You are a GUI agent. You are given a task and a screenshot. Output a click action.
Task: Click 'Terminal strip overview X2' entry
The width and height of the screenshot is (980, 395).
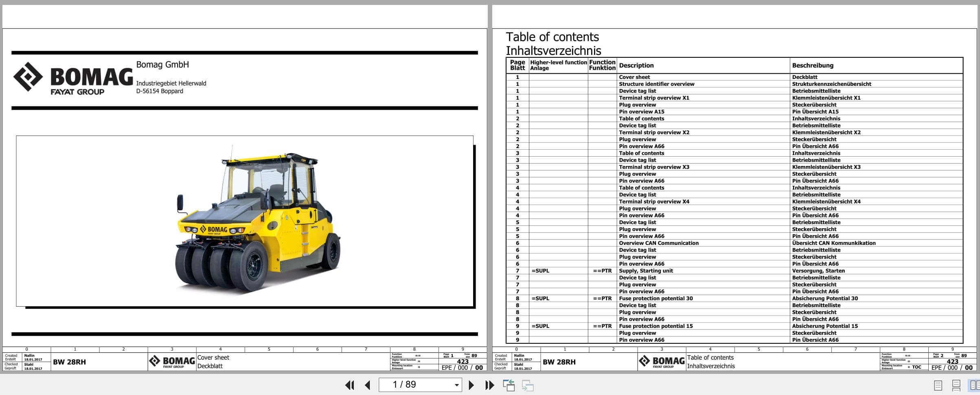[x=654, y=133]
